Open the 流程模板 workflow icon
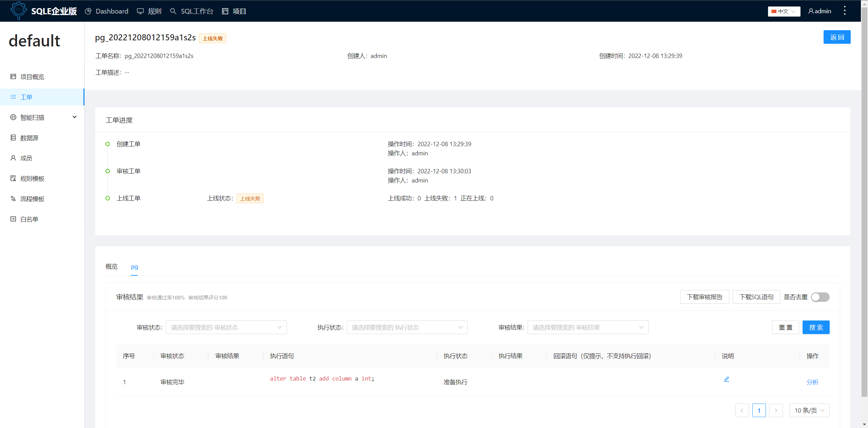Viewport: 868px width, 428px height. point(13,199)
